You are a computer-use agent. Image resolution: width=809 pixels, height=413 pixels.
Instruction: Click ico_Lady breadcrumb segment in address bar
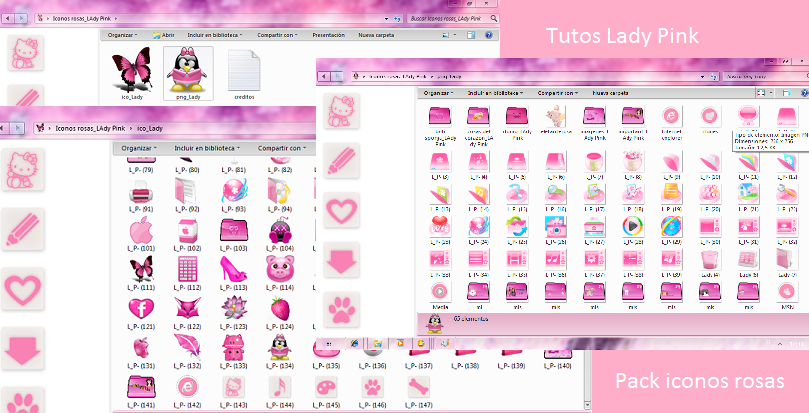[150, 128]
